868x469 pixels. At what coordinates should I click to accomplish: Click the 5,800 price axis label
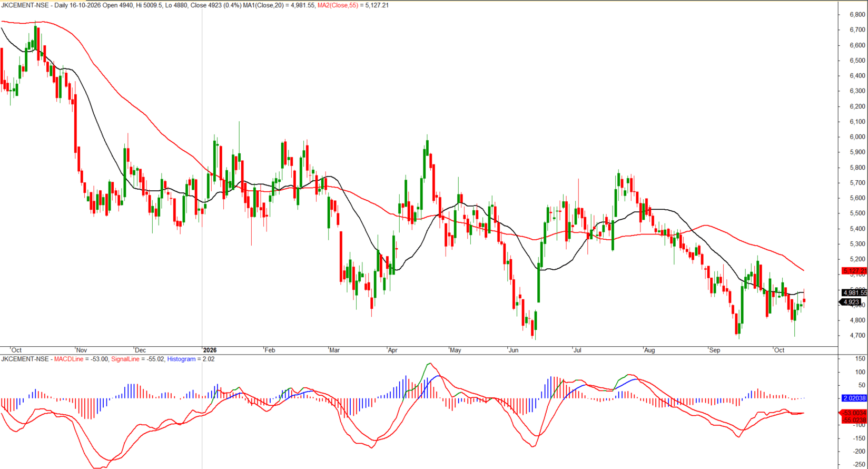pyautogui.click(x=857, y=168)
